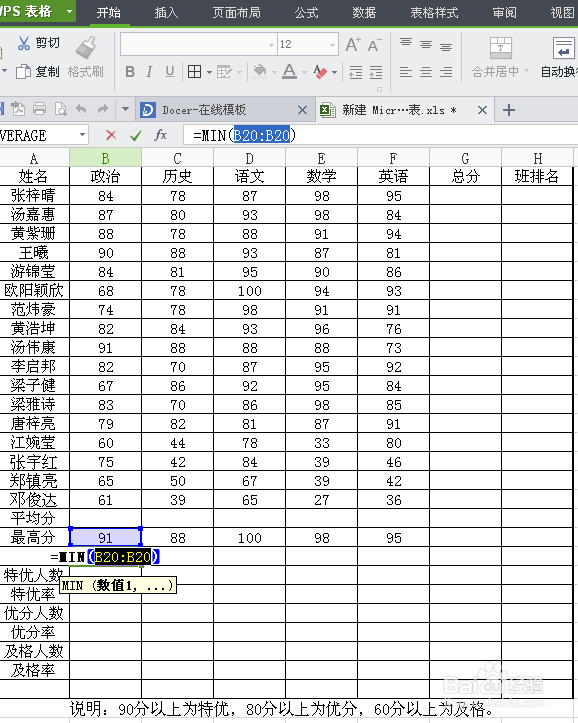The image size is (578, 723).
Task: Click the font color A icon
Action: [289, 72]
